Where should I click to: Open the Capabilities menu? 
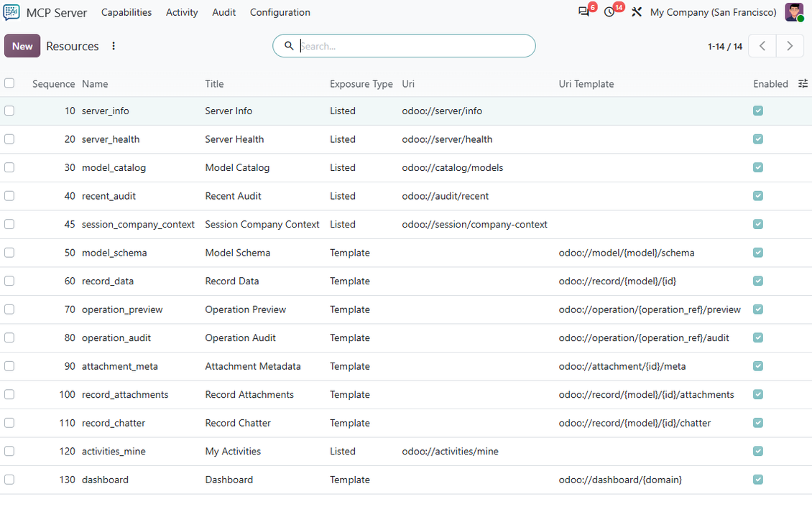click(x=126, y=12)
